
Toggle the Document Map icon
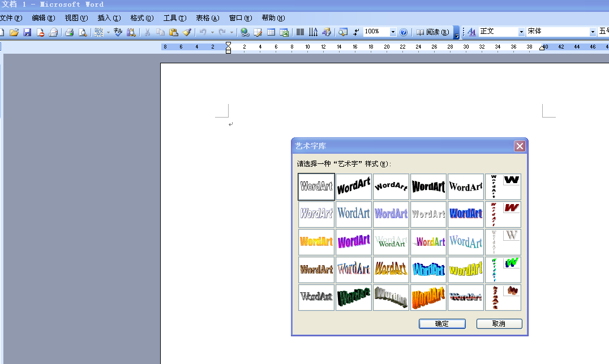point(343,32)
